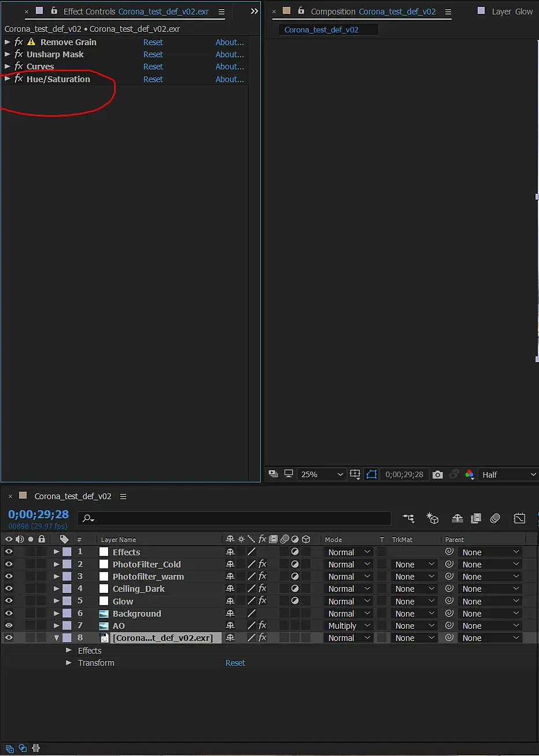Open TrkMat dropdown for Background layer
Viewport: 539px width, 756px height.
tap(414, 613)
